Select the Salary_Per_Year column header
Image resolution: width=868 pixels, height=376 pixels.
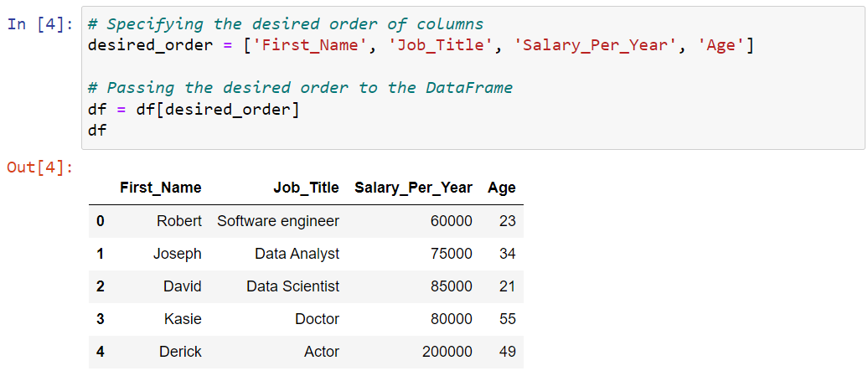pyautogui.click(x=414, y=188)
